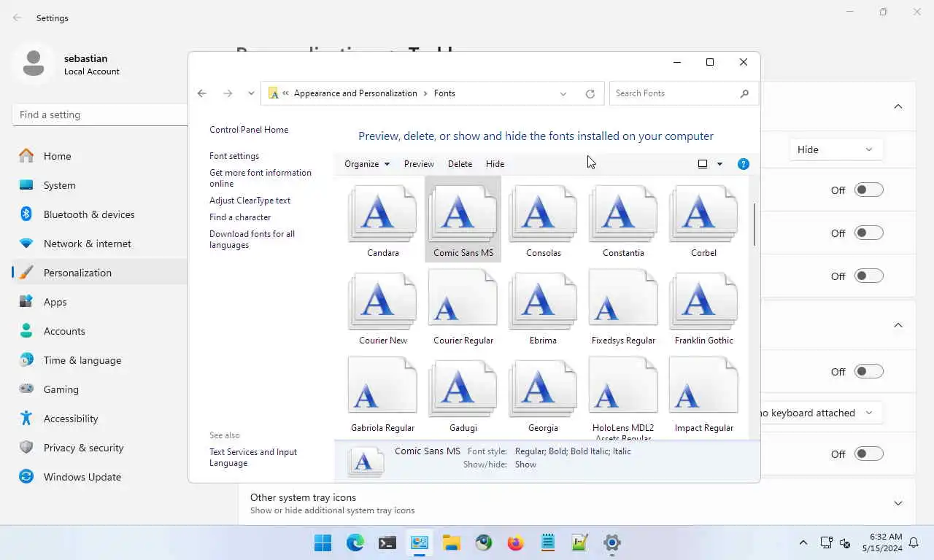Click Hide in the Fonts toolbar
This screenshot has width=934, height=560.
(x=495, y=164)
